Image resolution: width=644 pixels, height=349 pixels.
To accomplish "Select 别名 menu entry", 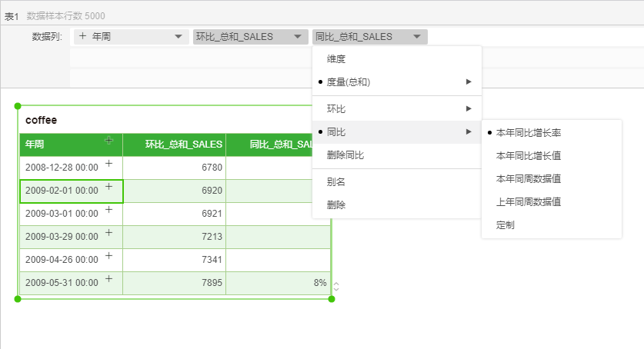I will (336, 182).
